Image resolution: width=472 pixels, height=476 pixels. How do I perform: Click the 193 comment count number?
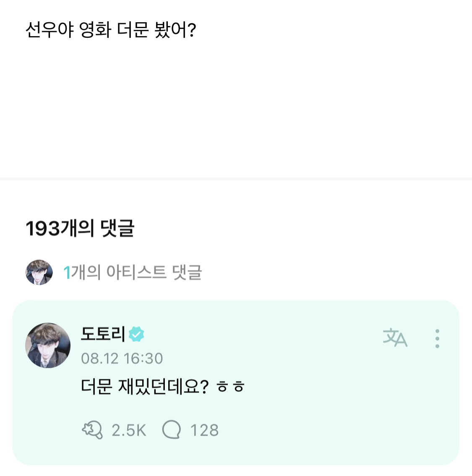(x=43, y=229)
